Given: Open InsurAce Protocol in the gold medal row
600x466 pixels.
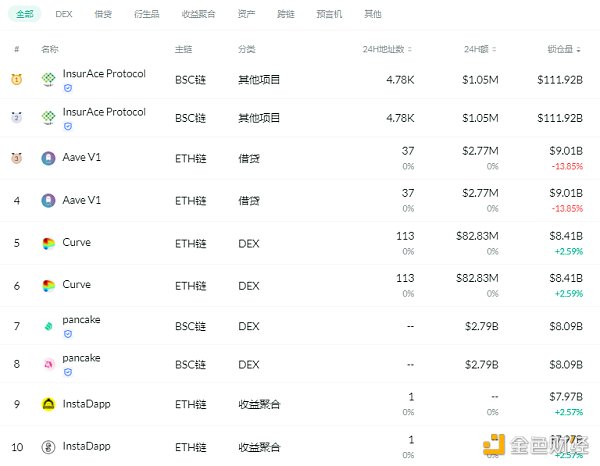Looking at the screenshot, I should [104, 73].
